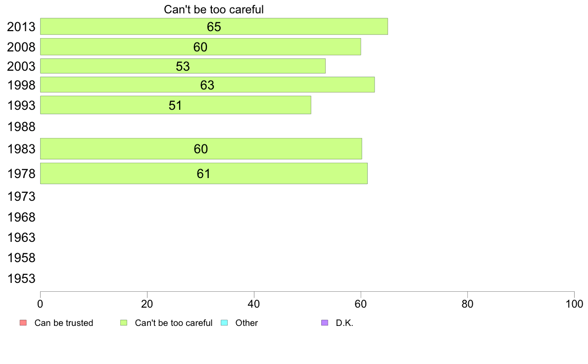Click the D.K. legend text label
The height and width of the screenshot is (364, 588).
pos(344,323)
